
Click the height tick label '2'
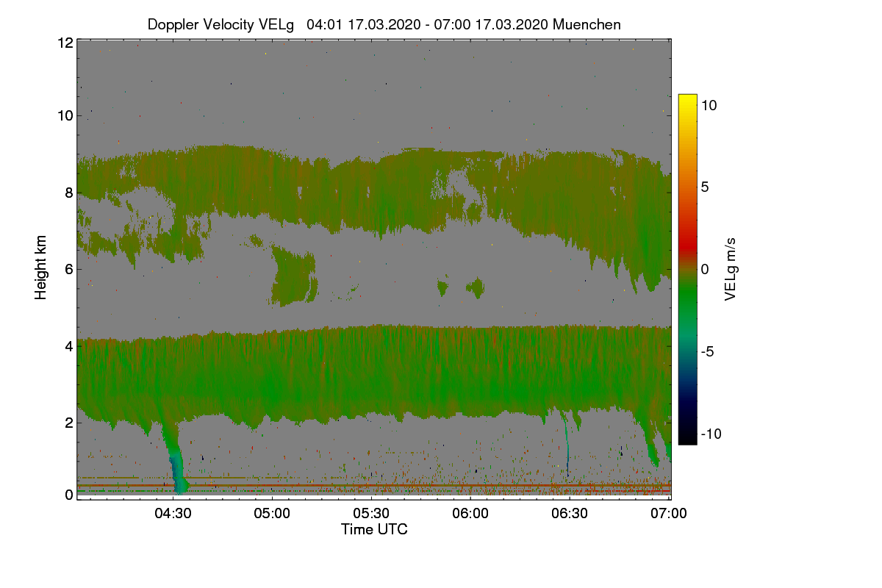pyautogui.click(x=68, y=423)
